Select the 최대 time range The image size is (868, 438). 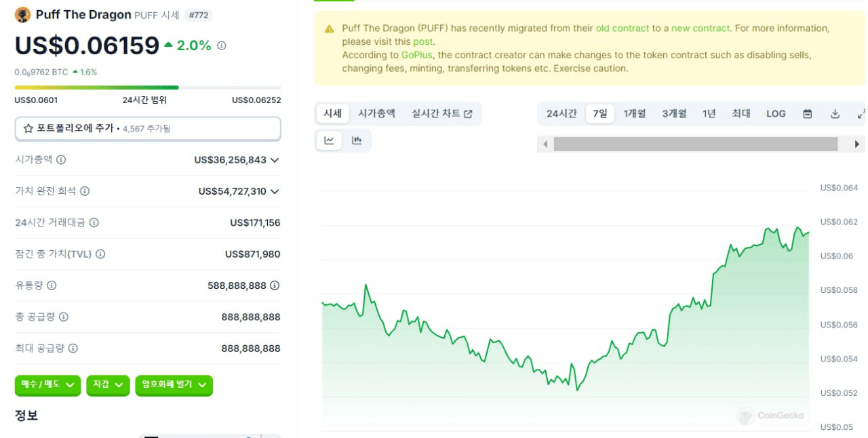pyautogui.click(x=741, y=114)
